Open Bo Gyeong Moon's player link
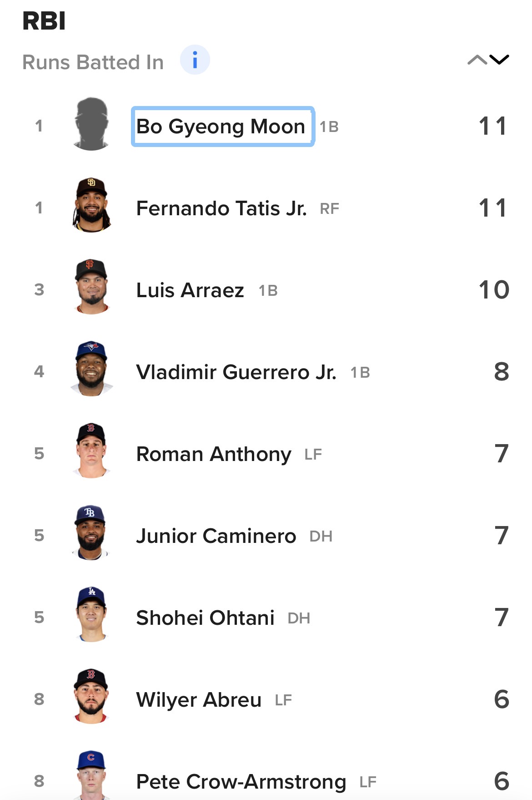532x800 pixels. tap(221, 127)
